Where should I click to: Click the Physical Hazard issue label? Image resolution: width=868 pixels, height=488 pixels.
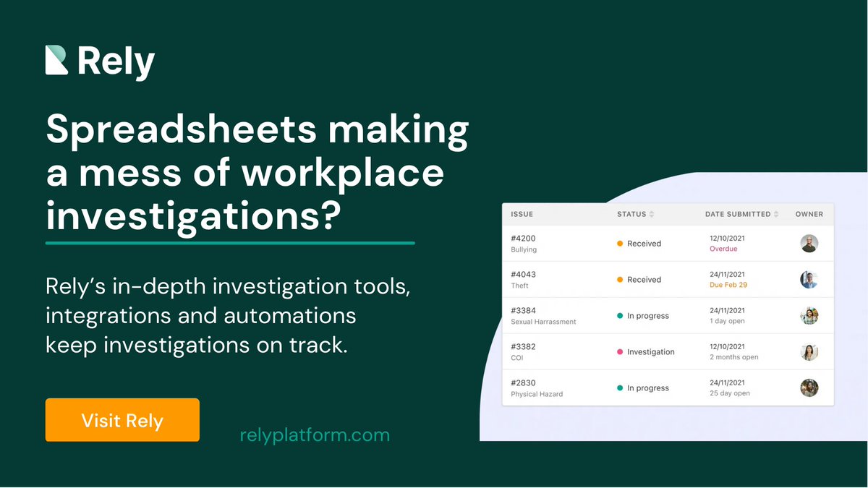pos(537,394)
